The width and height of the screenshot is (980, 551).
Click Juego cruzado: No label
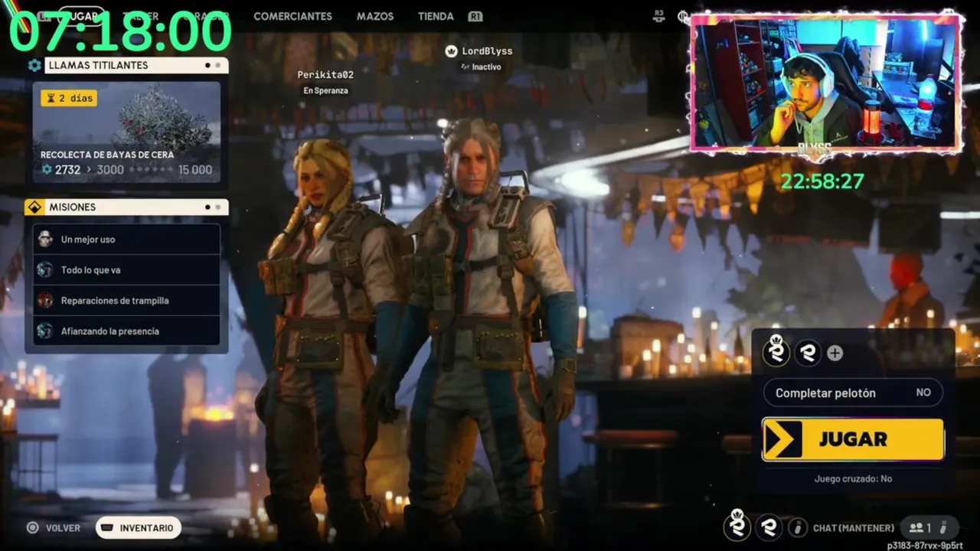853,478
